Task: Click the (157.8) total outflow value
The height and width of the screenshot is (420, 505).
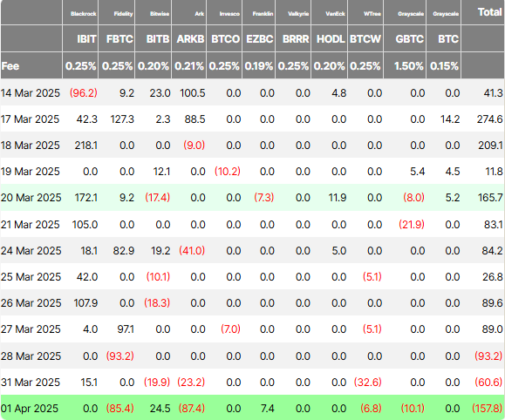Action: click(x=487, y=409)
